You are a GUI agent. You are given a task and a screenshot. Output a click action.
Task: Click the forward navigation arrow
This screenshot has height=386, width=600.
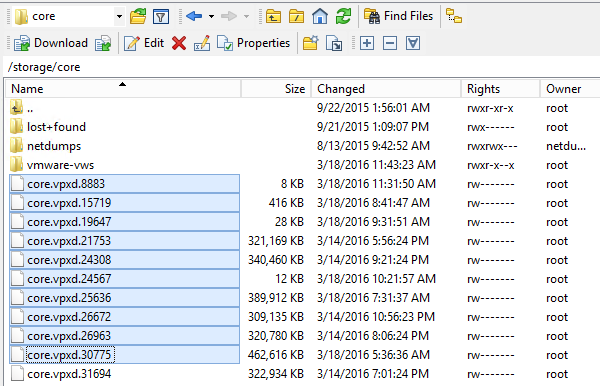click(x=229, y=16)
